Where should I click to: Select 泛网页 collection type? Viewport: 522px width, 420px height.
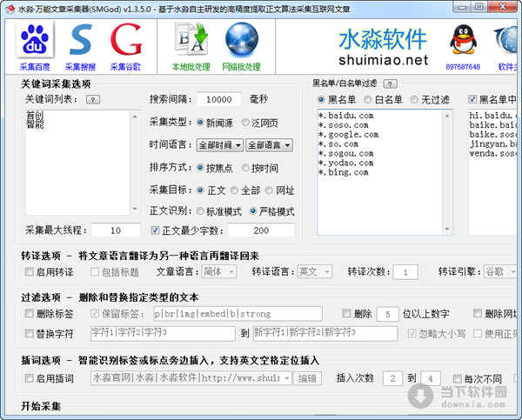pyautogui.click(x=245, y=123)
